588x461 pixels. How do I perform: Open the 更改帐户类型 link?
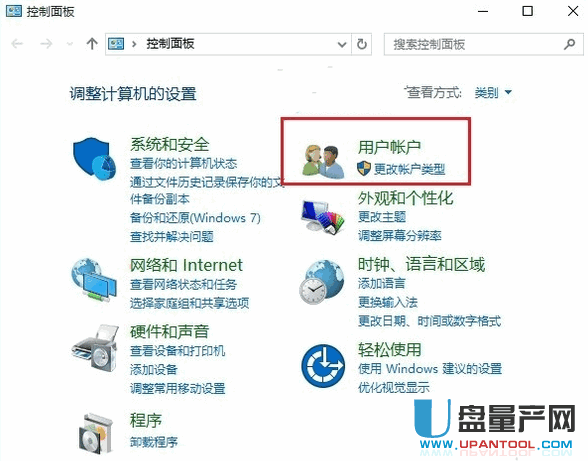[409, 169]
